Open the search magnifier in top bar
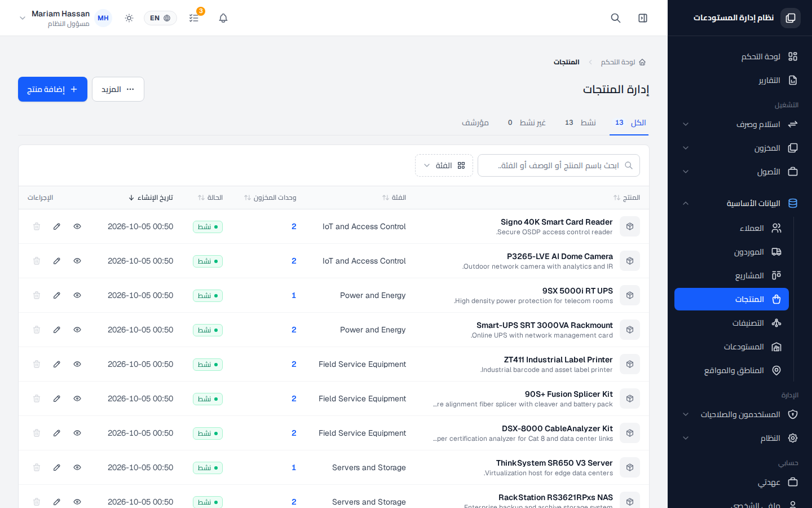The height and width of the screenshot is (508, 812). [x=616, y=18]
